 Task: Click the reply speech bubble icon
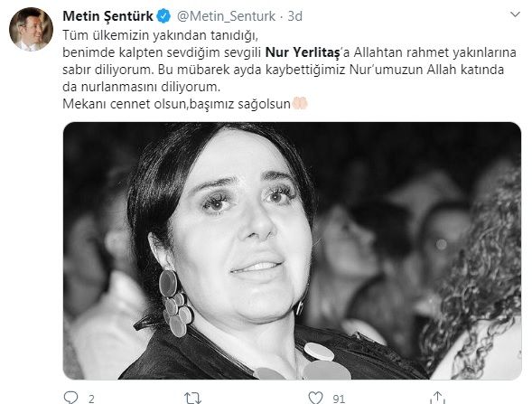point(71,398)
